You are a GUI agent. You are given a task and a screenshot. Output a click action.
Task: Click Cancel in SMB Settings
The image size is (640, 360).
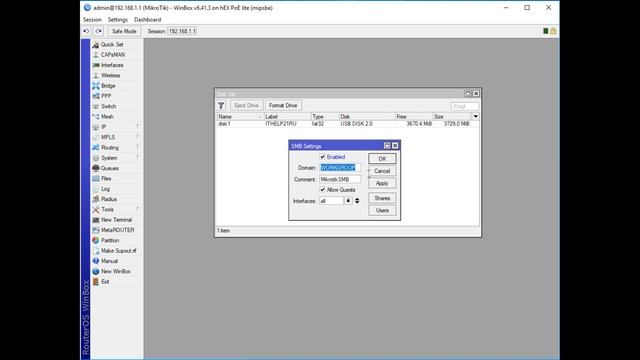[x=382, y=171]
